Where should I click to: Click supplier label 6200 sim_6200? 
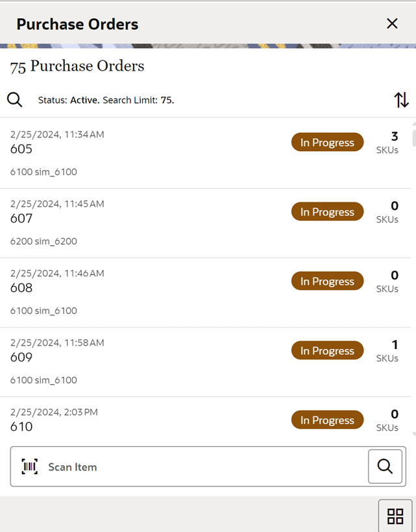(43, 241)
